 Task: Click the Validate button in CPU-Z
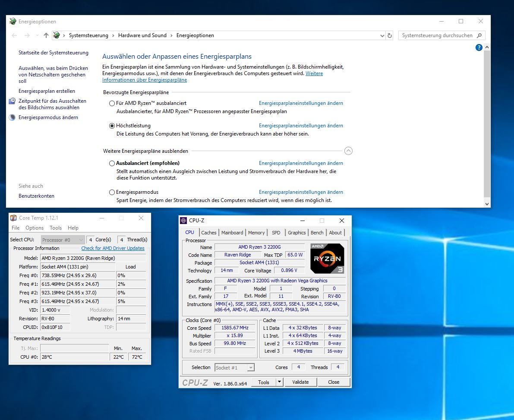[301, 382]
